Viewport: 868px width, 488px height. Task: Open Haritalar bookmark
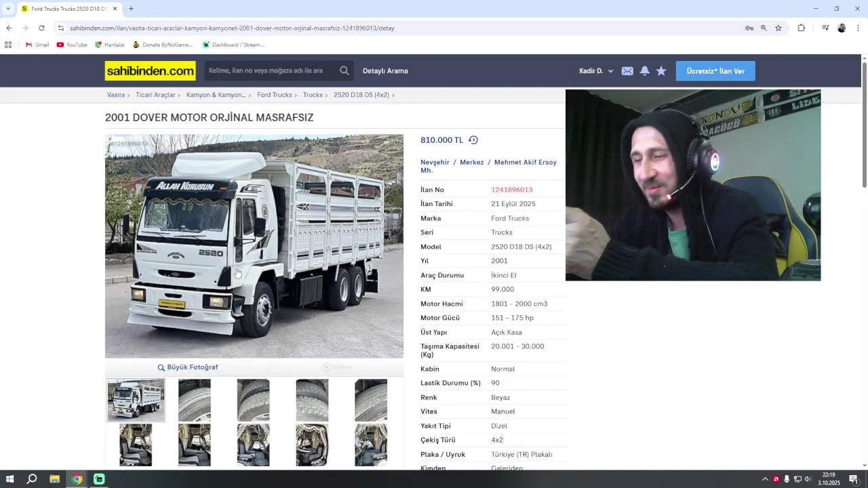point(110,45)
